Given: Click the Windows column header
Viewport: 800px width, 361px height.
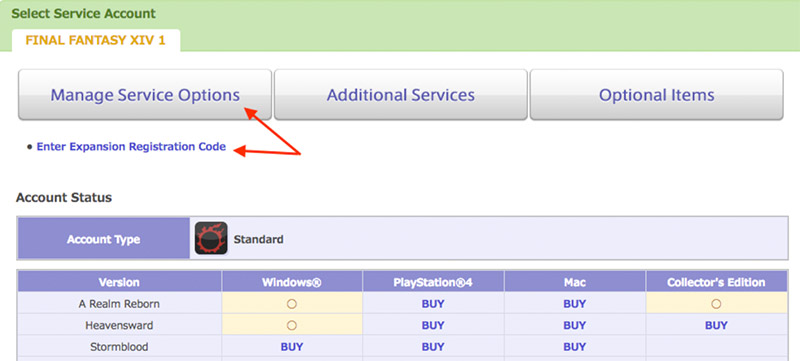Looking at the screenshot, I should point(292,282).
